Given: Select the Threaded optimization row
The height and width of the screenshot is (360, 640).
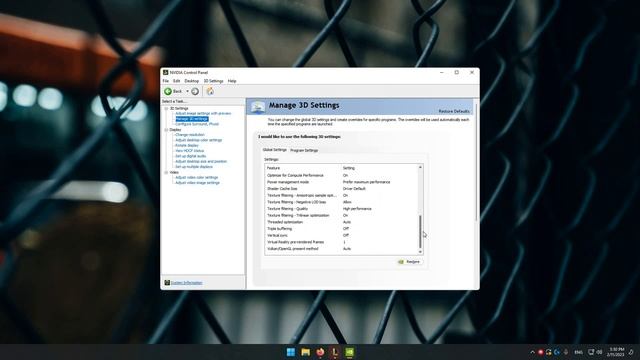Looking at the screenshot, I should tap(341, 222).
